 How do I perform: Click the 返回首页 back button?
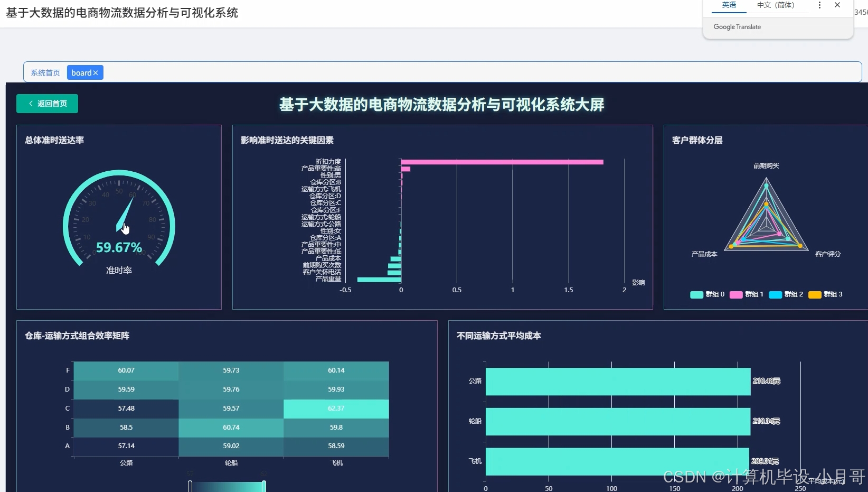point(47,104)
